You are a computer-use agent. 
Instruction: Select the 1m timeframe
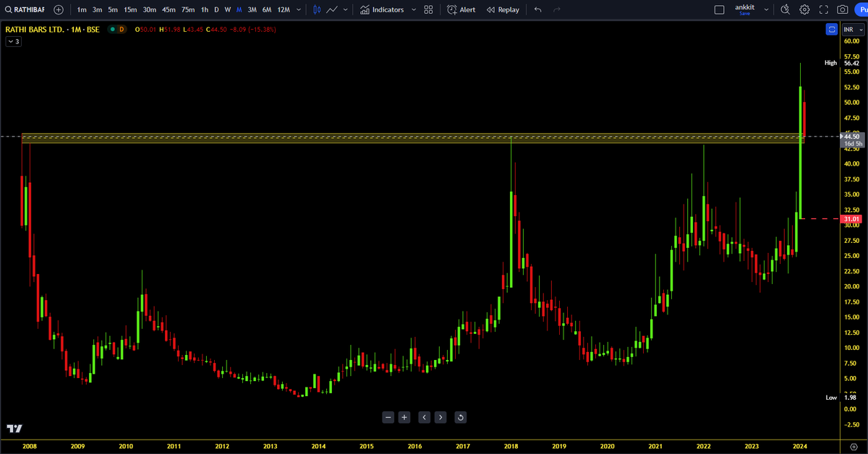(x=82, y=10)
